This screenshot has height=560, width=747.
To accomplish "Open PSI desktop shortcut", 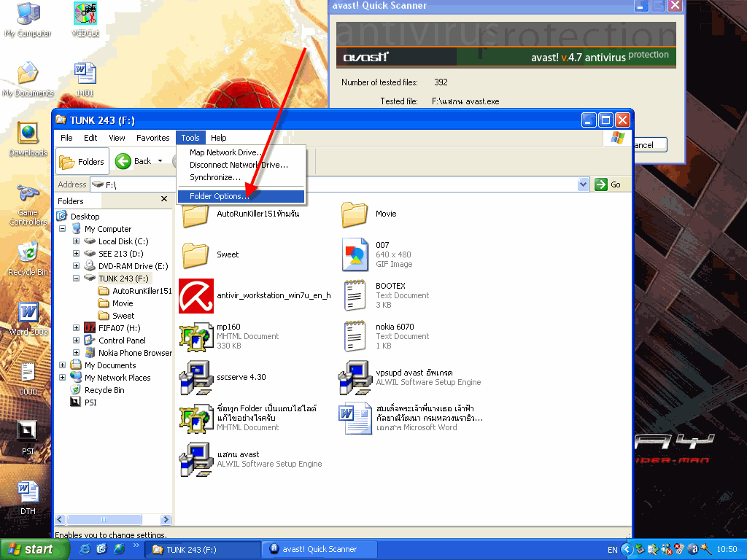I will coord(28,438).
